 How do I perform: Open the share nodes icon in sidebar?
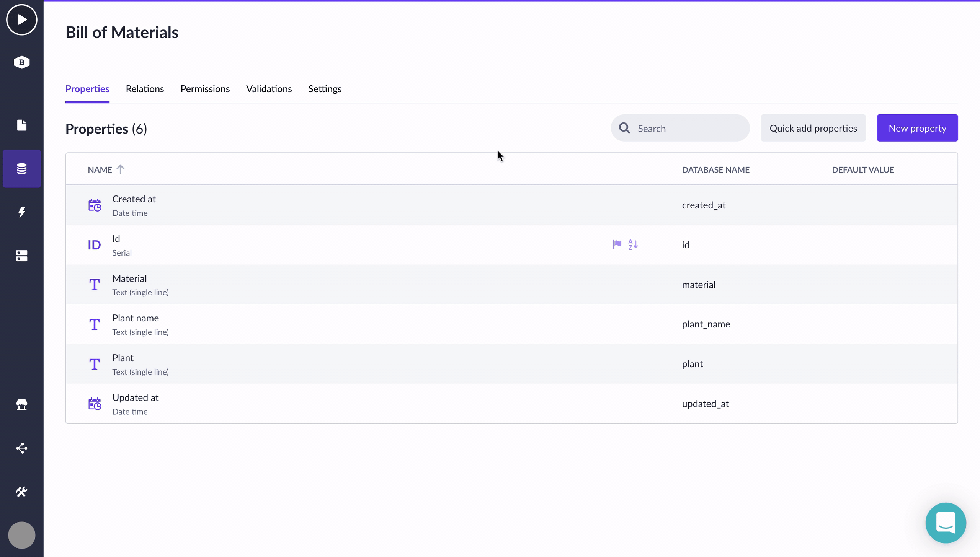pos(22,448)
